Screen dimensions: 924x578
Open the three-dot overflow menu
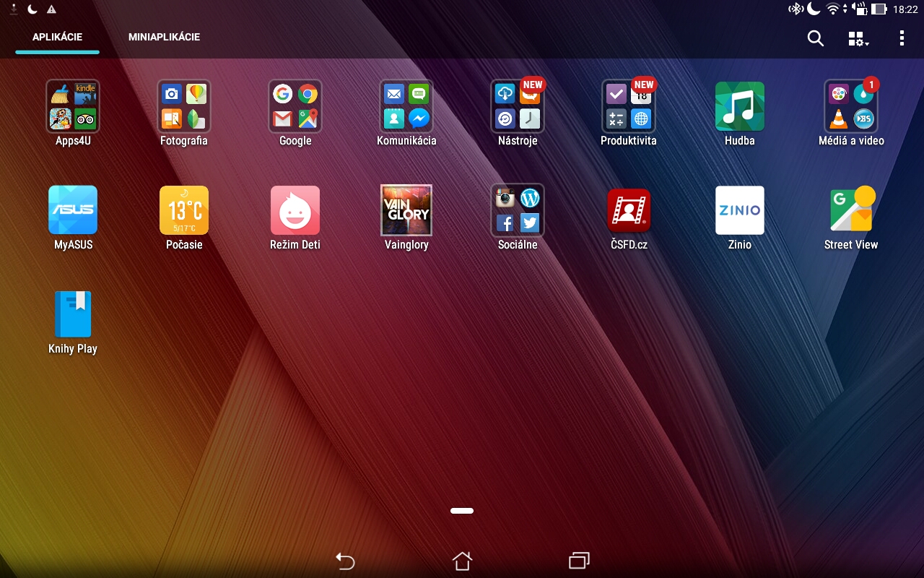[x=902, y=38]
